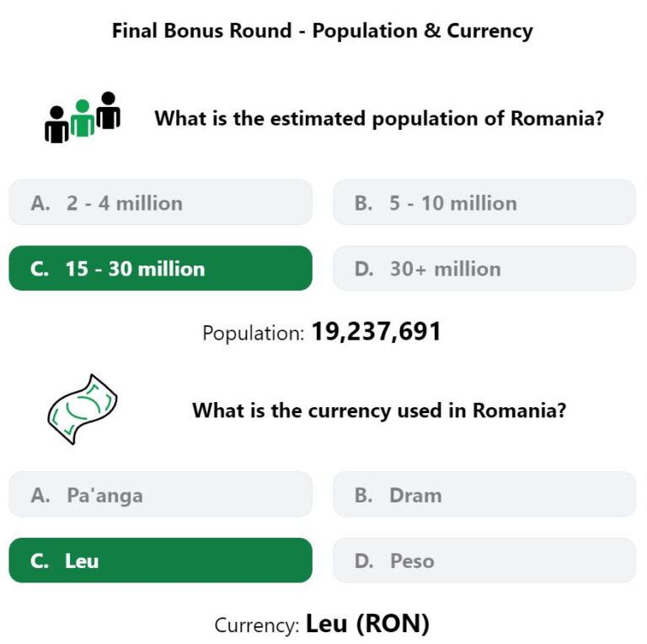Click the currency used in Romania question
Screen dimensions: 647x644
pos(379,411)
